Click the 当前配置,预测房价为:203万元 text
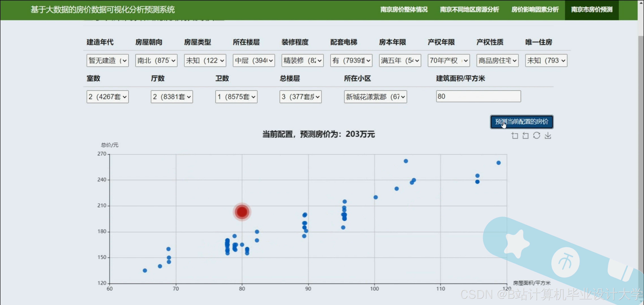 pyautogui.click(x=318, y=134)
